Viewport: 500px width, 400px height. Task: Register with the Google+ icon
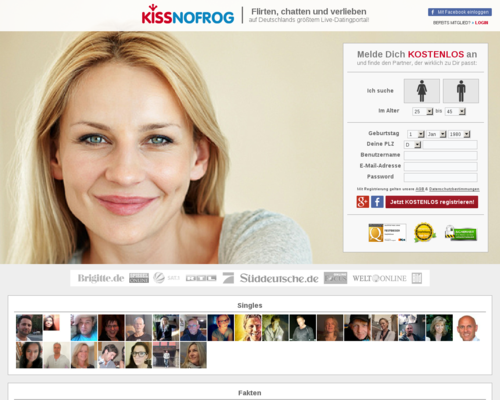pyautogui.click(x=363, y=202)
